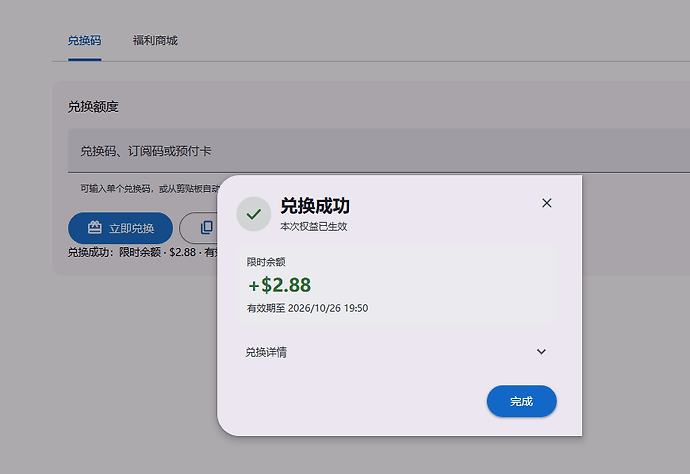Click the 兑换详情 label text

[x=266, y=352]
